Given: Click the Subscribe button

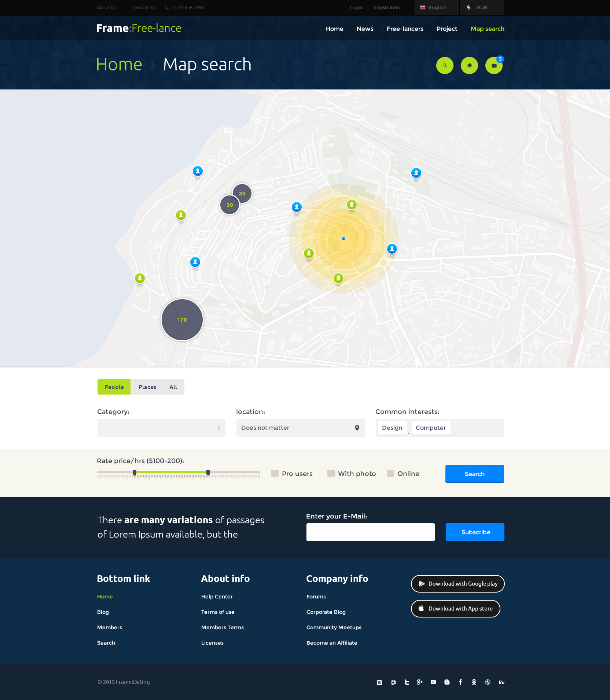Looking at the screenshot, I should click(475, 532).
